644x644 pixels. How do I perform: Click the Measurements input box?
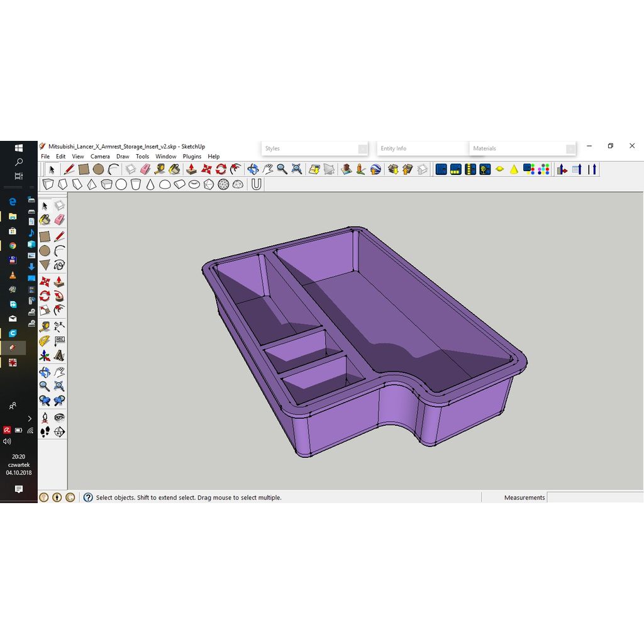click(x=594, y=497)
